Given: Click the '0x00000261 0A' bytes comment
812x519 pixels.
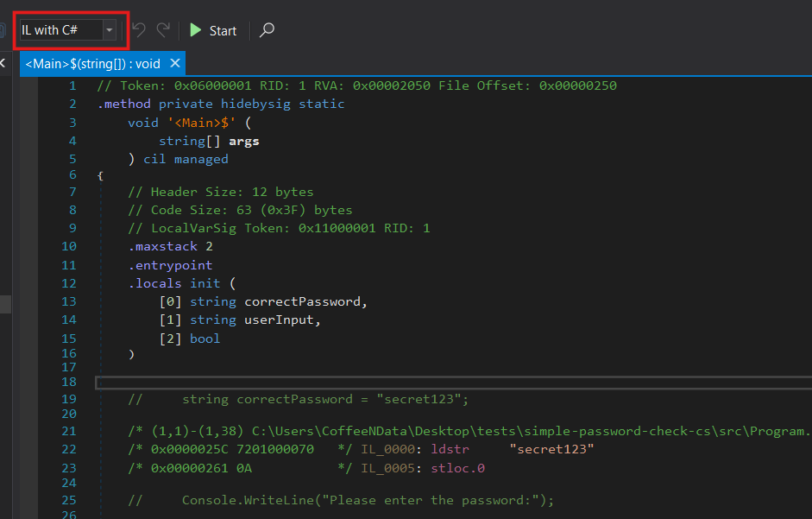Looking at the screenshot, I should [x=240, y=468].
